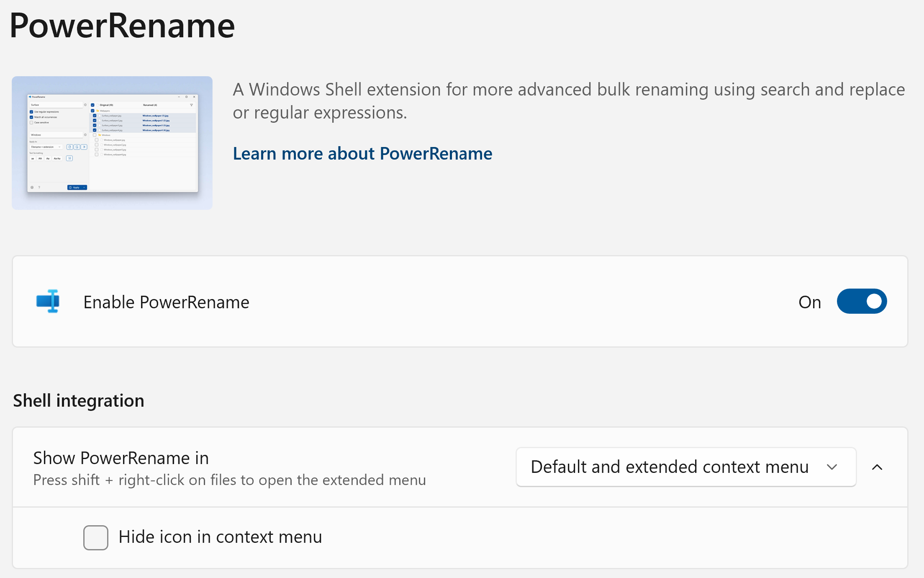Click the PowerRename icon beside Enable PowerRename
The width and height of the screenshot is (924, 578).
point(48,301)
